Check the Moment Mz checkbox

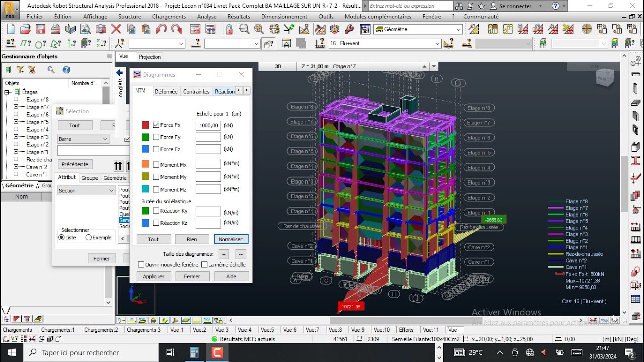[x=156, y=189]
